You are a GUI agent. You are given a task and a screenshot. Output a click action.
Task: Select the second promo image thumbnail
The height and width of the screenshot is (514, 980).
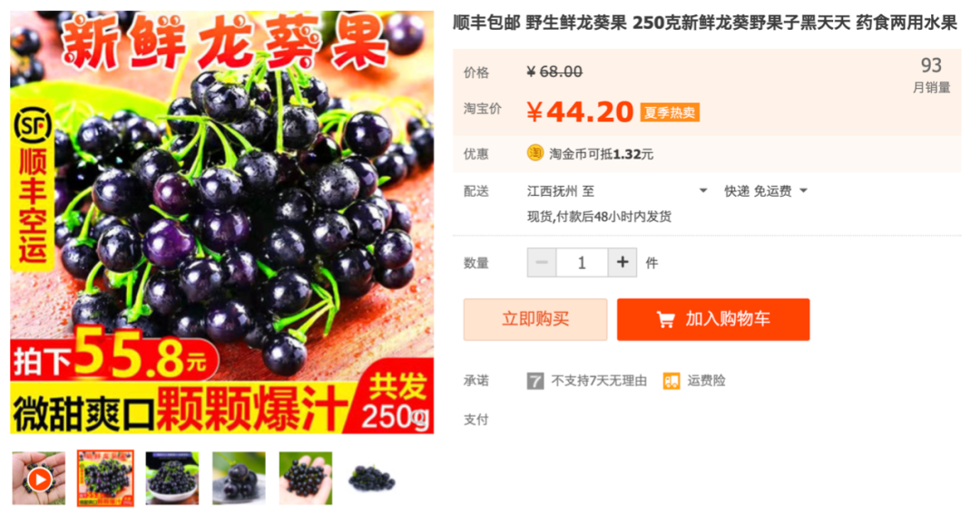click(105, 479)
